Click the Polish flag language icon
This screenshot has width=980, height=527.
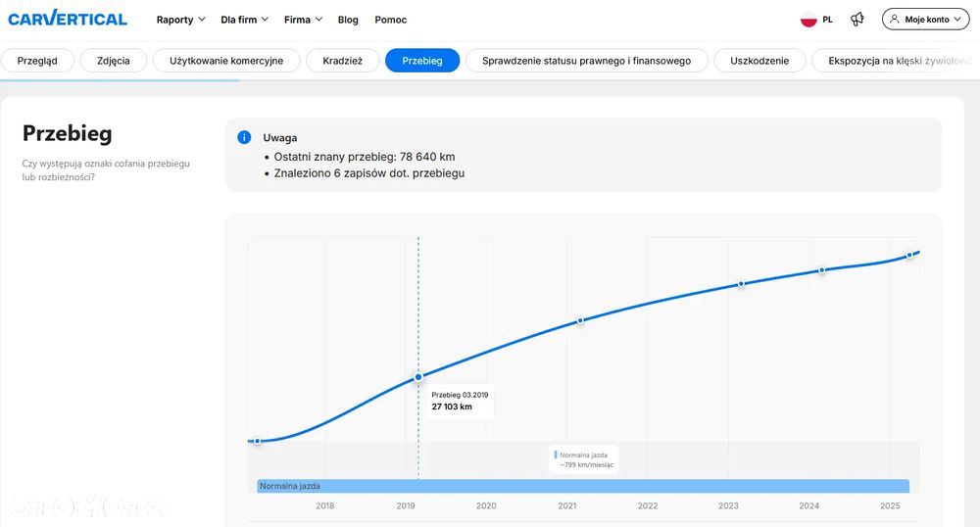point(808,20)
